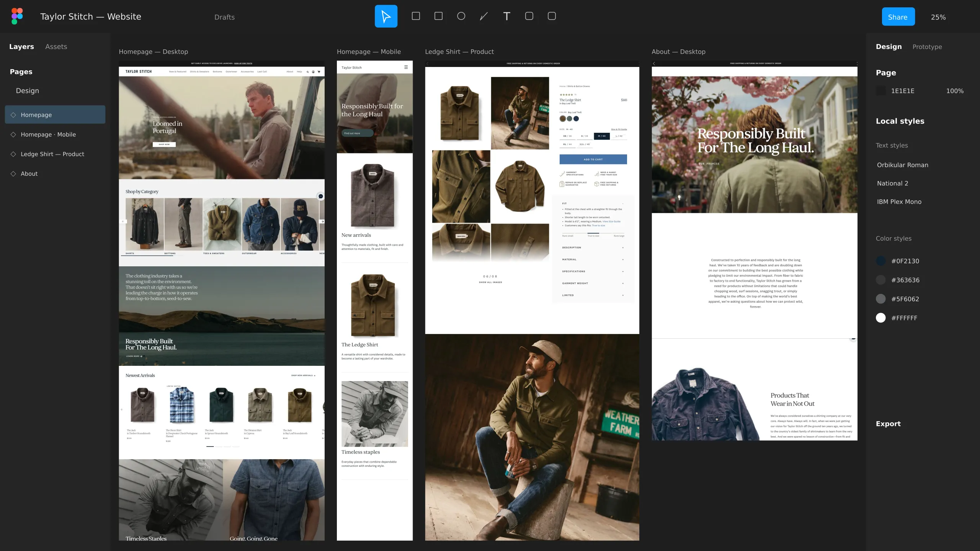980x551 pixels.
Task: Click the square tool beside the Move tool
Action: 416,16
